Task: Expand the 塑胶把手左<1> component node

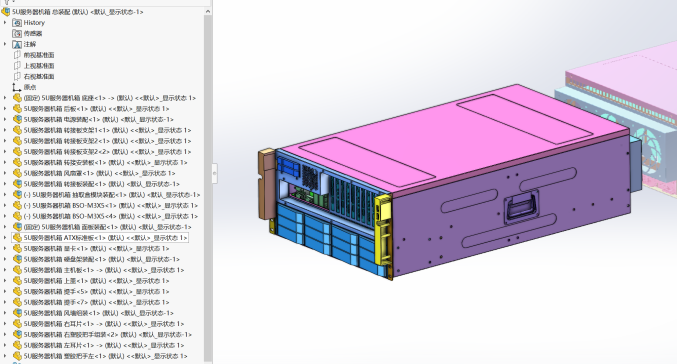Action: 5,356
